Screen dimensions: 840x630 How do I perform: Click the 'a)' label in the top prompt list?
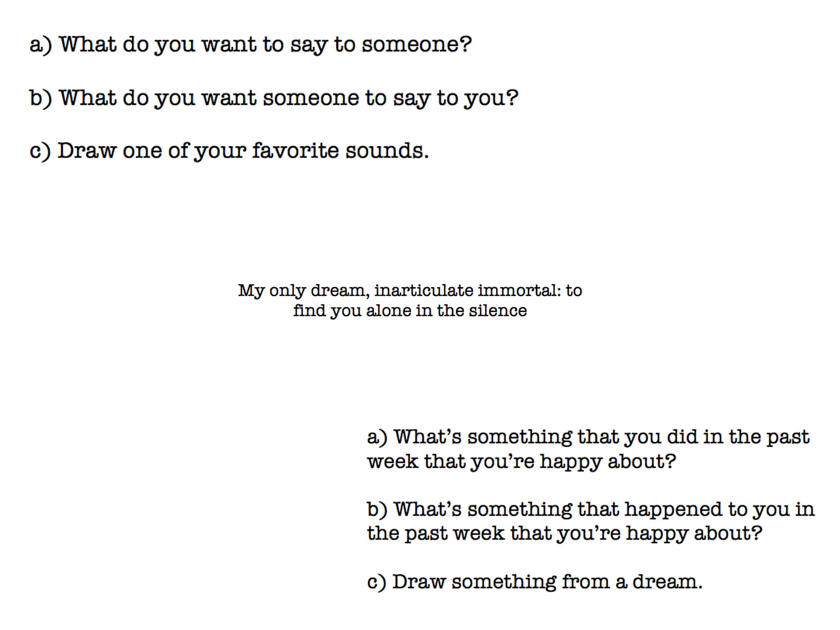pyautogui.click(x=41, y=45)
